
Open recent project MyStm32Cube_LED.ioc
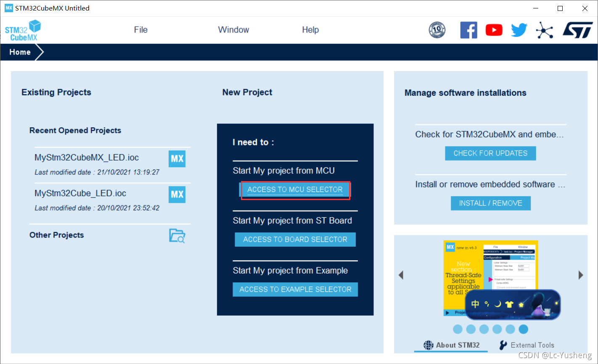[80, 193]
